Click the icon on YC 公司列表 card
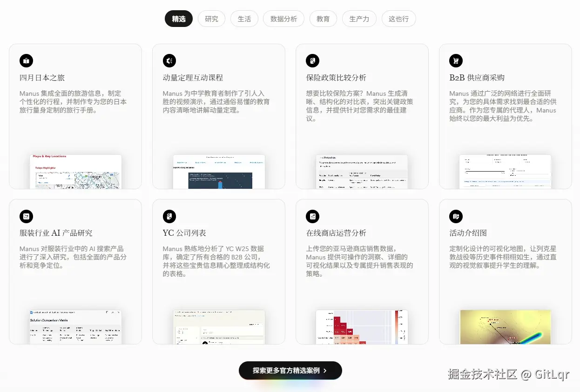Image resolution: width=580 pixels, height=392 pixels. click(x=170, y=216)
